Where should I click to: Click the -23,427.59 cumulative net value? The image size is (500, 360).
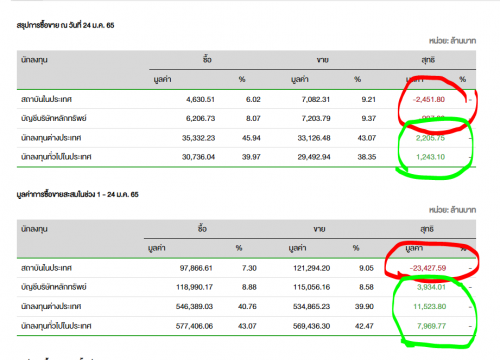tap(428, 268)
